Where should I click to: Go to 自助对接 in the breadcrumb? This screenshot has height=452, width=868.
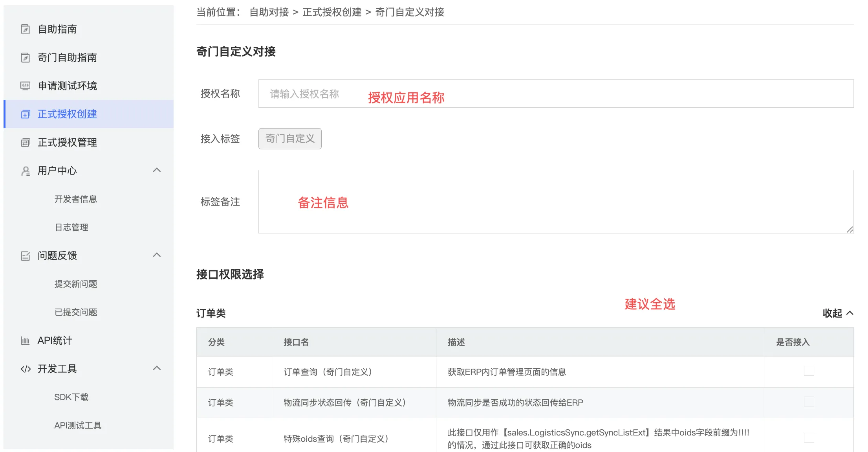pos(269,12)
